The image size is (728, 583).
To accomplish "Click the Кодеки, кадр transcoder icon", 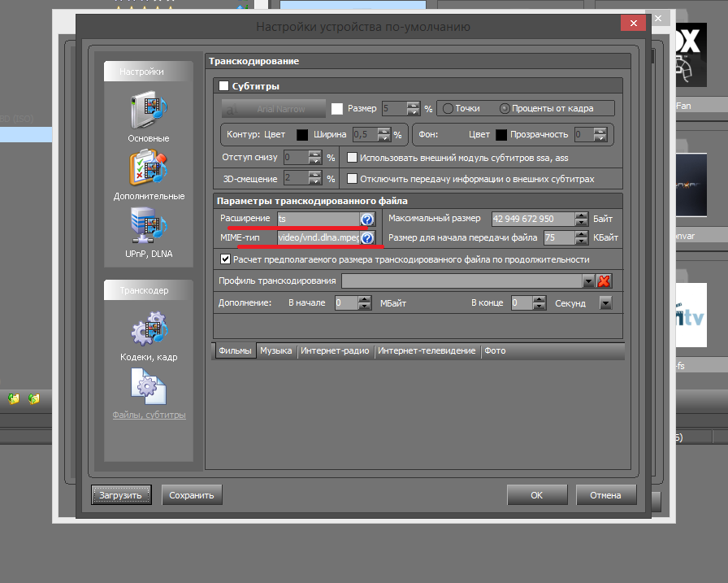I will click(148, 330).
